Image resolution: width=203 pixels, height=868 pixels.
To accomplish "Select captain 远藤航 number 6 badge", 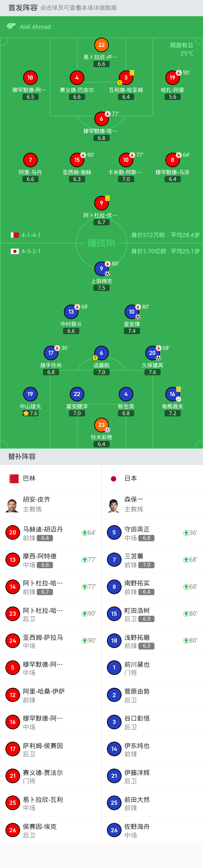I will (101, 353).
